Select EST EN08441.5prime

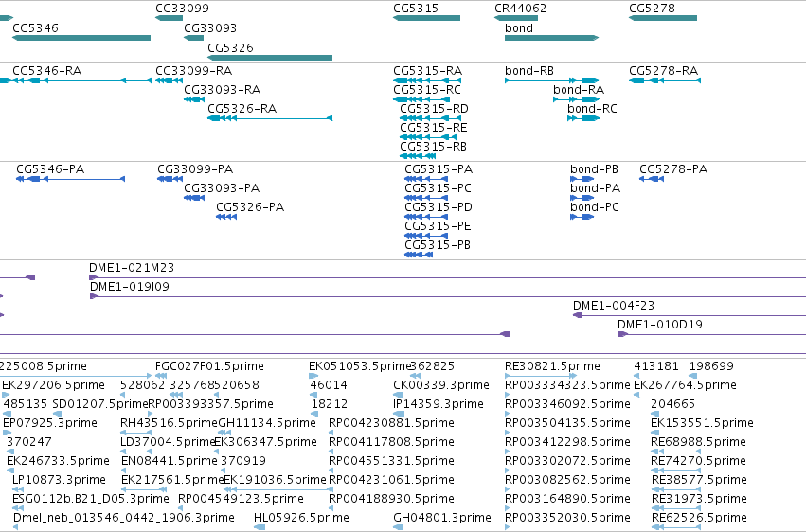170,462
